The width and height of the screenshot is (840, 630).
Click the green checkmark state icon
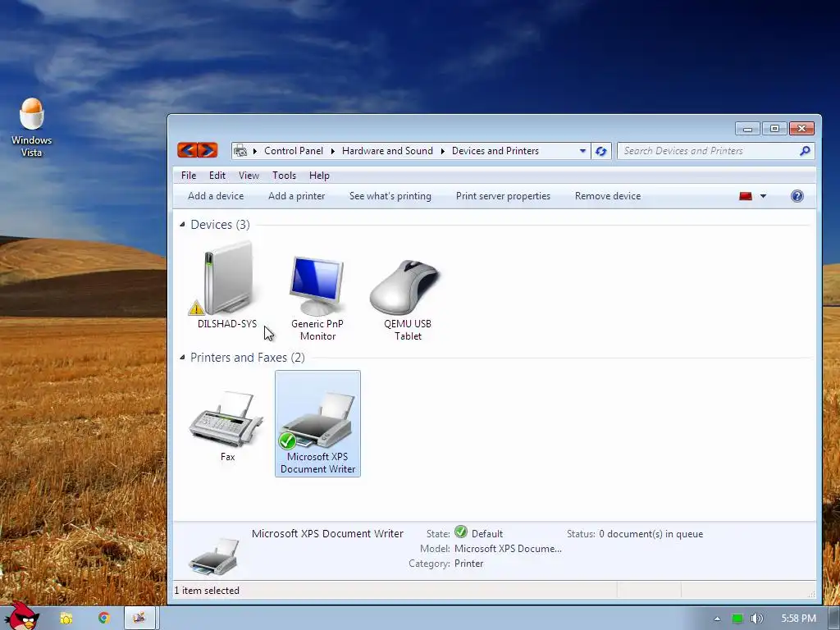click(x=461, y=532)
